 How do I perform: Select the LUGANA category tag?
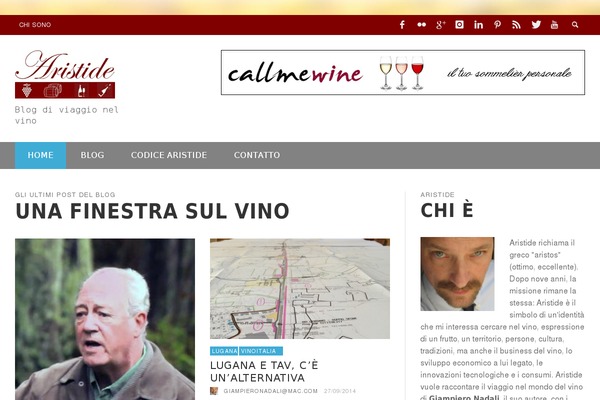click(x=224, y=351)
